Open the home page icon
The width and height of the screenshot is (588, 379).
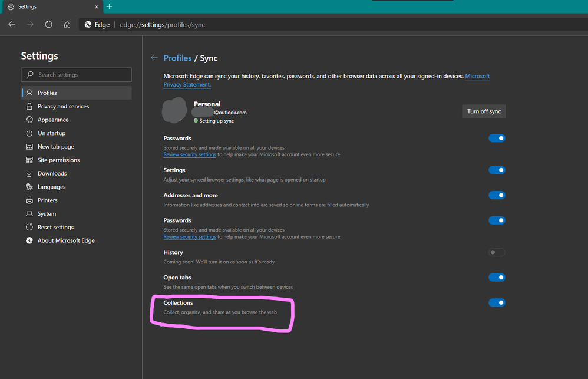pos(67,24)
